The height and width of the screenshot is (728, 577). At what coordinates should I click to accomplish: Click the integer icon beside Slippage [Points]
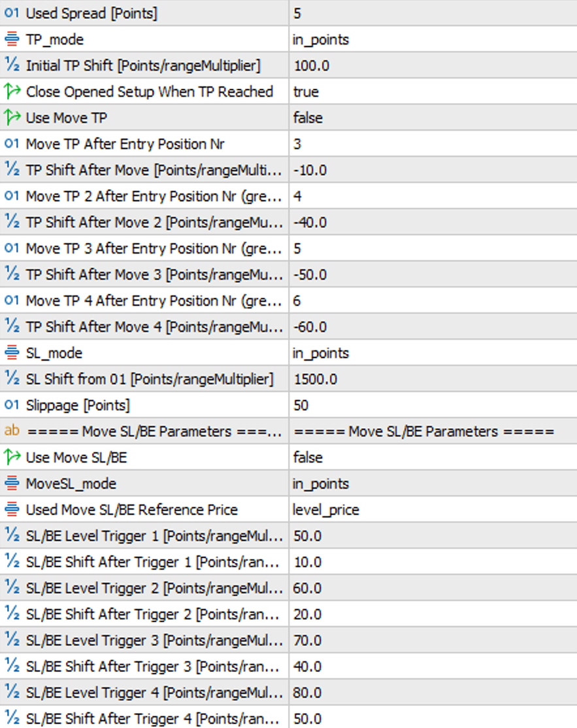pos(12,405)
